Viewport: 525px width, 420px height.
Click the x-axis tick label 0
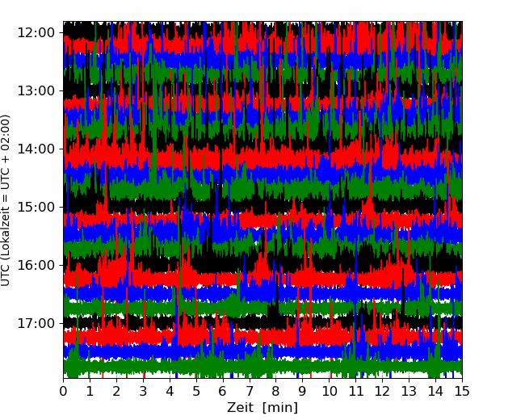pyautogui.click(x=63, y=391)
